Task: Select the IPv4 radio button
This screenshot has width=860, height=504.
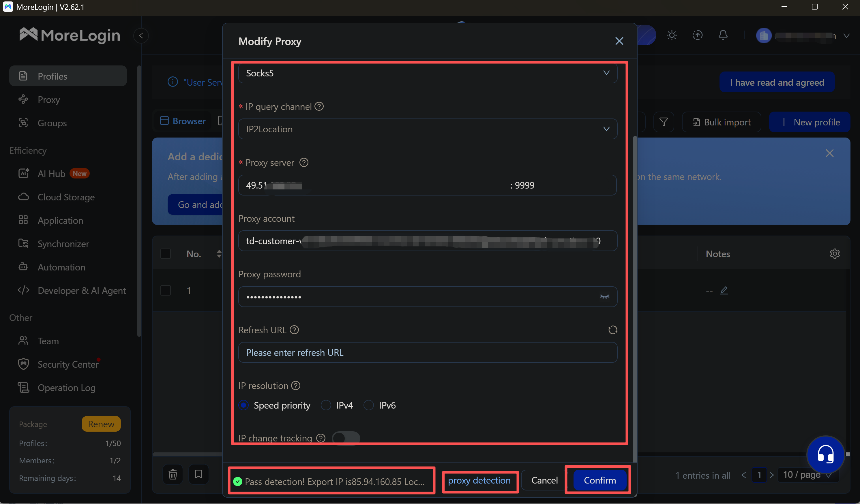Action: pyautogui.click(x=326, y=405)
